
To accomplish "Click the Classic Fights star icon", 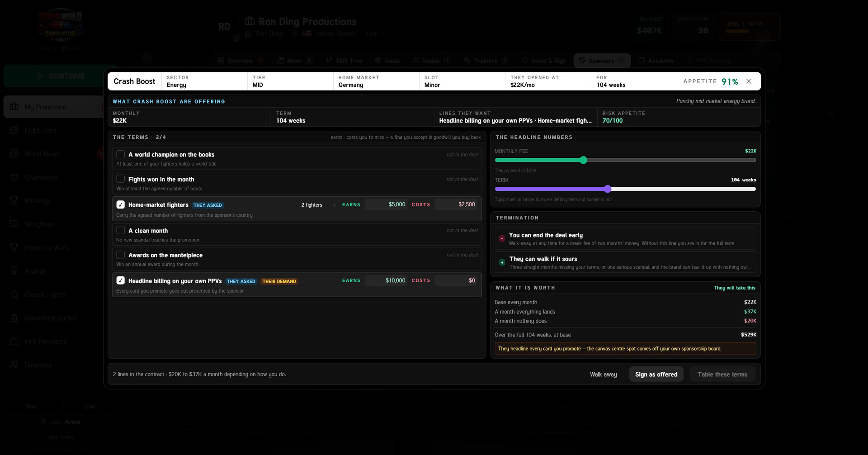I will [x=14, y=294].
